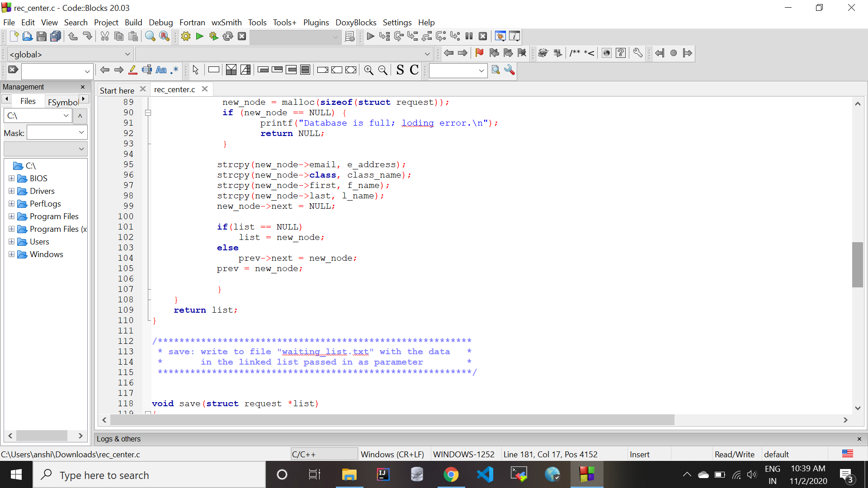Run the program with the green arrow
The height and width of the screenshot is (488, 868).
[x=199, y=36]
